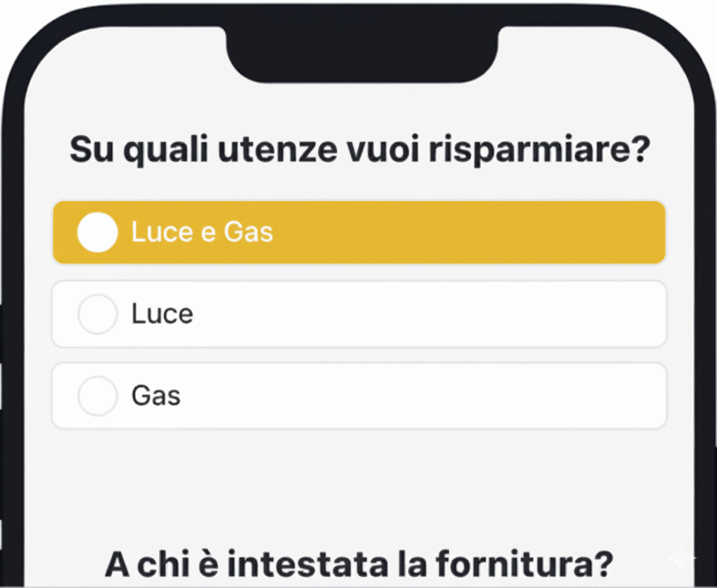Screen dimensions: 717x588
Task: Click the 'Gas' option label text
Action: (x=155, y=396)
